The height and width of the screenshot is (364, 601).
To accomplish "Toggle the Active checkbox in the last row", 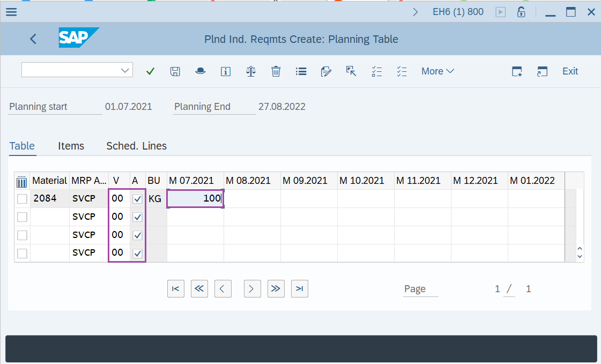I will [137, 253].
